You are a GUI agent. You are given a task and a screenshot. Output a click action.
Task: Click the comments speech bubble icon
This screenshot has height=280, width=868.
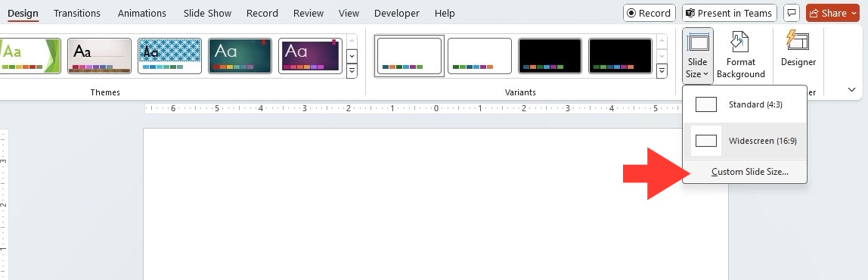[x=792, y=13]
